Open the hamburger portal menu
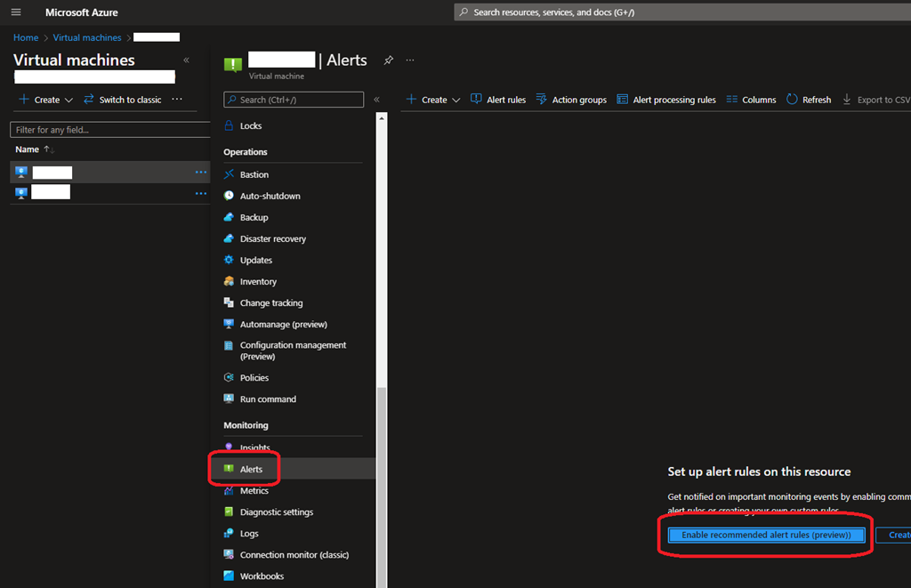The width and height of the screenshot is (911, 588). [x=15, y=12]
